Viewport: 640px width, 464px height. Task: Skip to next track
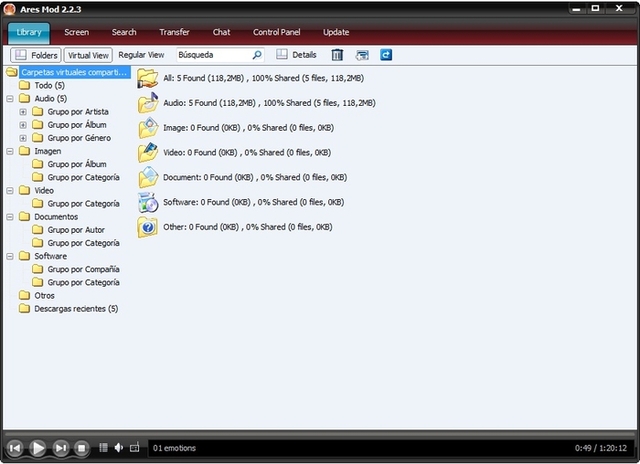coord(60,448)
